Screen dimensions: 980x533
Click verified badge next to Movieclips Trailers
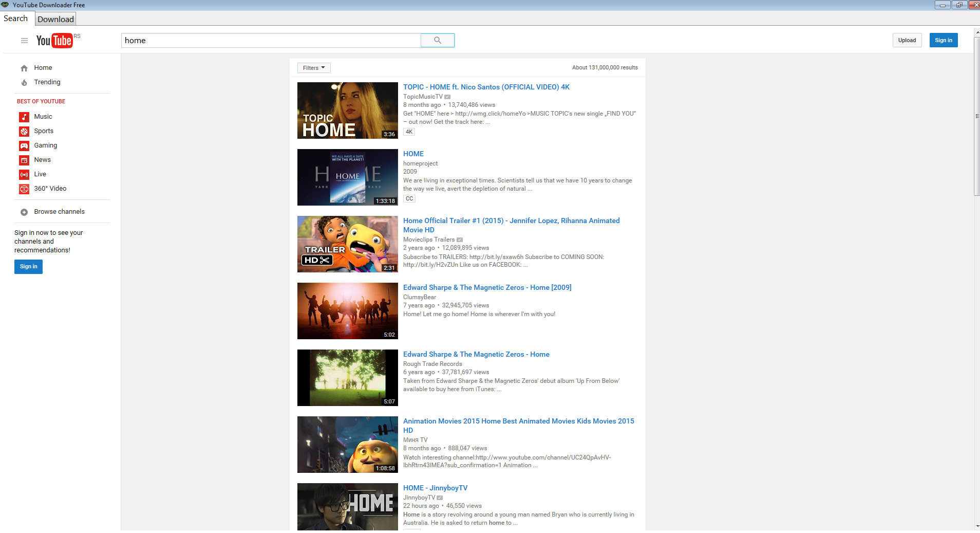click(x=460, y=240)
